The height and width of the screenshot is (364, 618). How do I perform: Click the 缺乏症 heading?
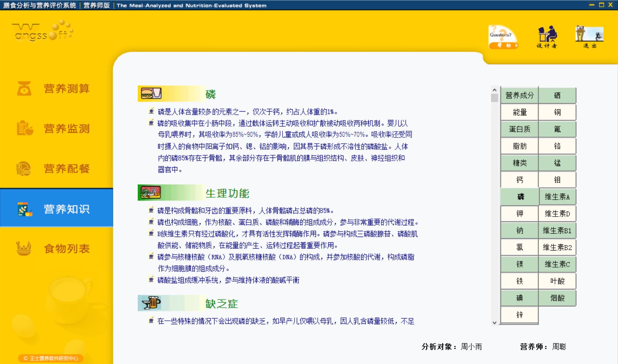(x=221, y=304)
